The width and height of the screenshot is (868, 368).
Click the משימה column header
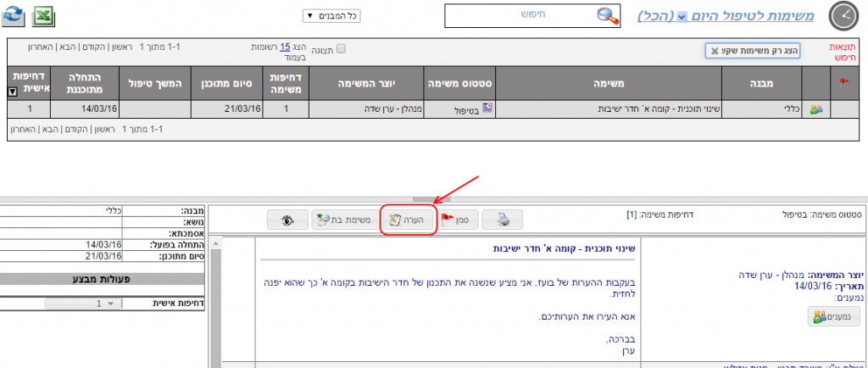coord(609,84)
